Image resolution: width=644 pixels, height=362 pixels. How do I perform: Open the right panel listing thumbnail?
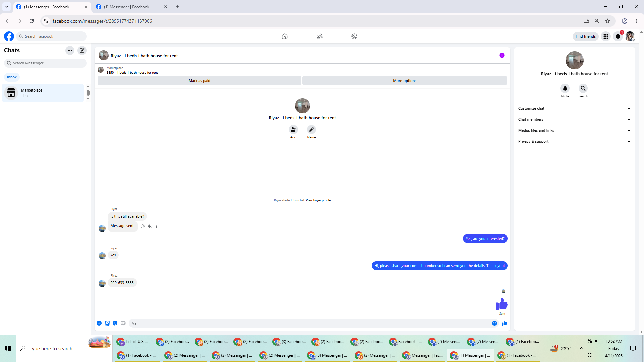575,60
